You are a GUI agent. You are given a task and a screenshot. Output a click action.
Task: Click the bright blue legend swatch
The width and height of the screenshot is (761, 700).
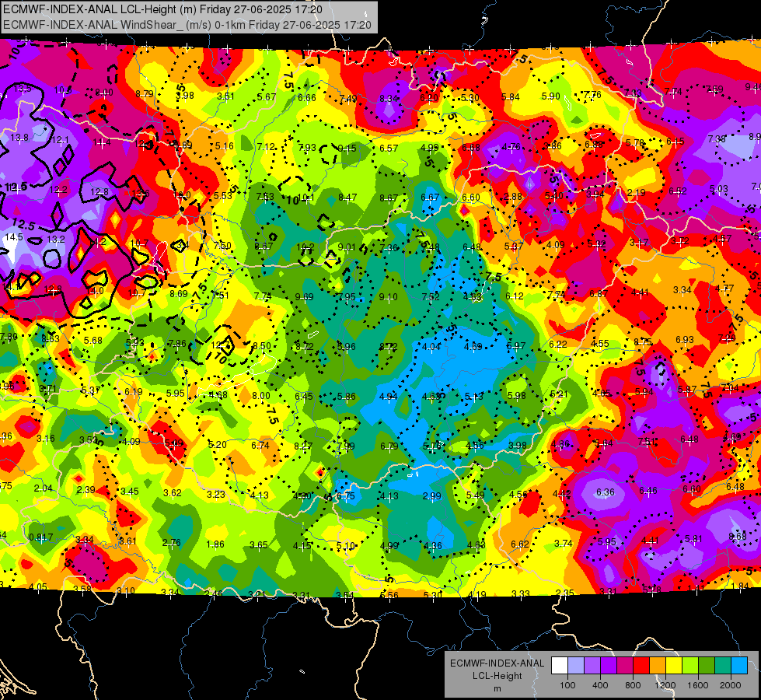point(739,666)
